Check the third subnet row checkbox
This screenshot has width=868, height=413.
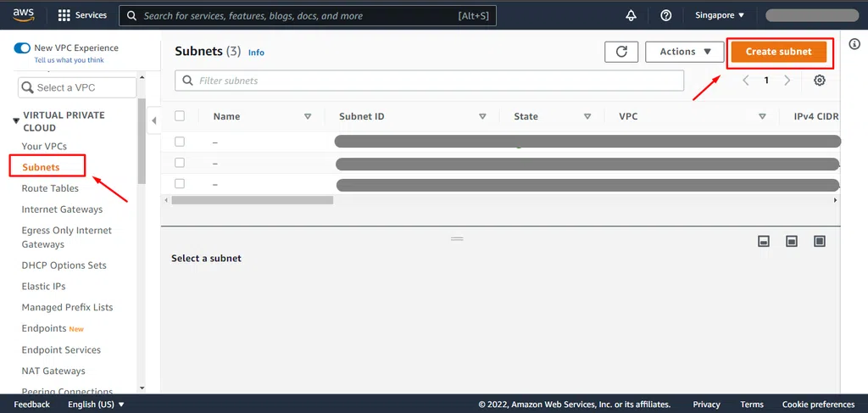180,183
